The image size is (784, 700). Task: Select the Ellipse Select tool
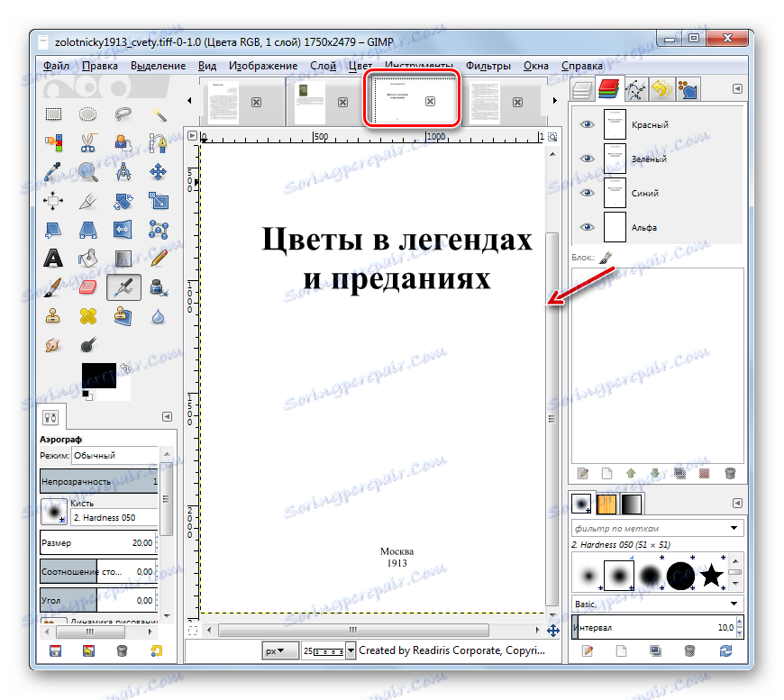[x=88, y=114]
